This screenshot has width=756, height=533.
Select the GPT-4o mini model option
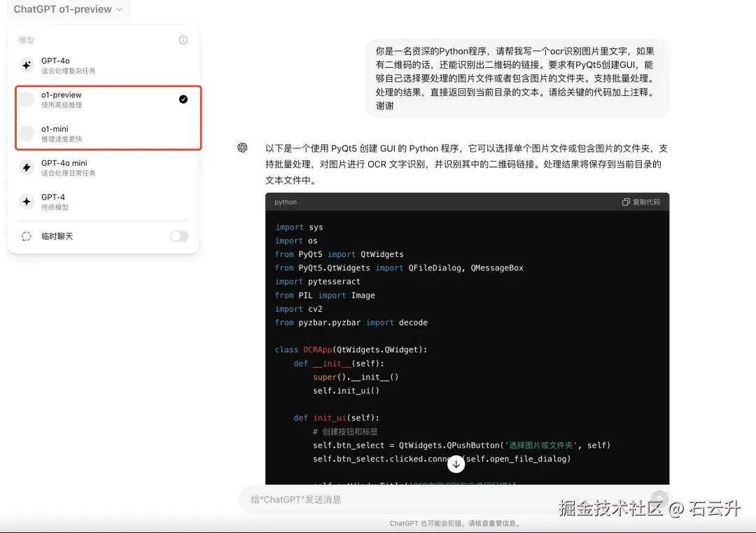click(104, 167)
